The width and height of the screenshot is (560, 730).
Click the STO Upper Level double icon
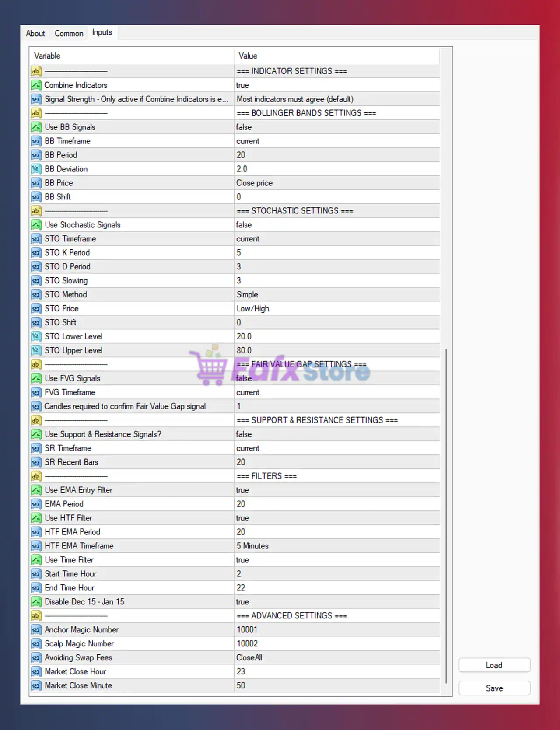[x=36, y=351]
